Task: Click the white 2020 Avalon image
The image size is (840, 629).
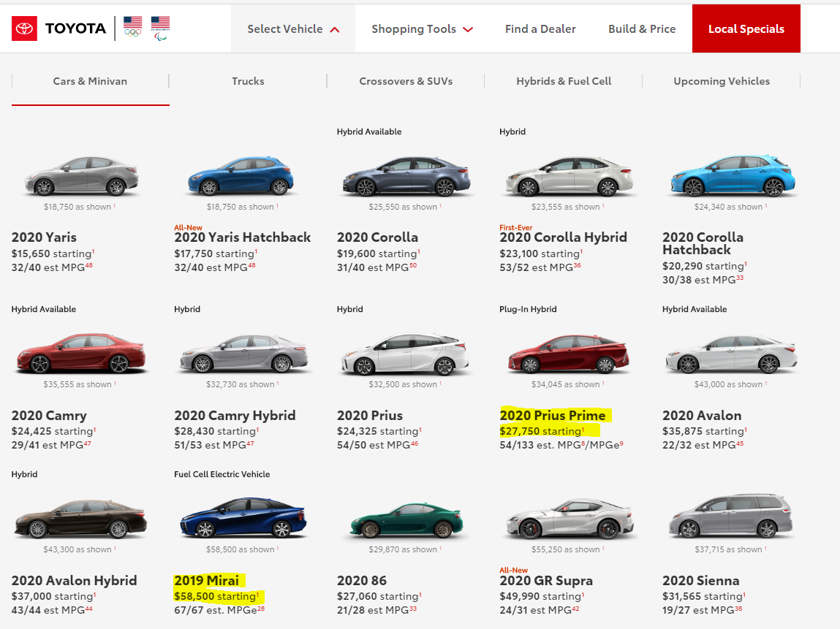Action: (731, 354)
